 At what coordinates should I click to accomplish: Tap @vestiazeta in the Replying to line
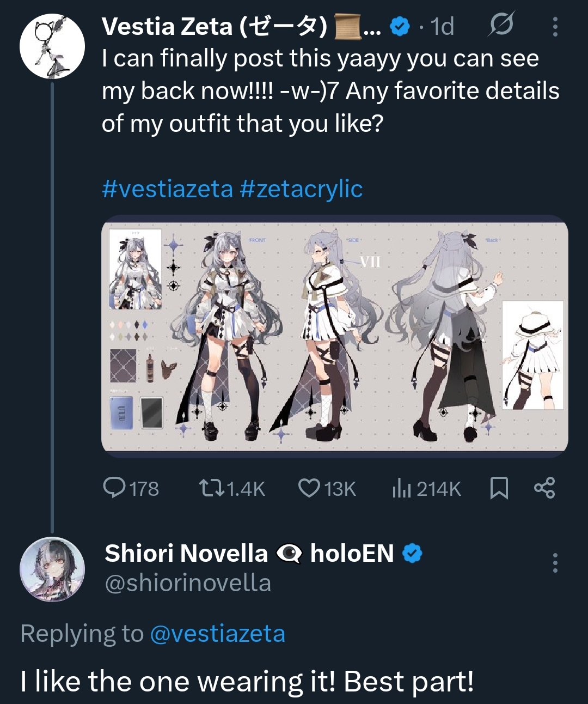point(217,634)
